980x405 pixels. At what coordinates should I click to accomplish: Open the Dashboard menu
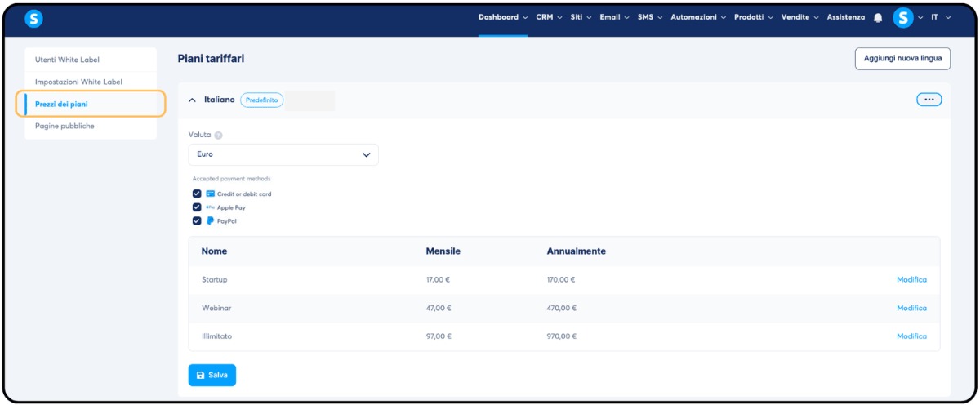(x=503, y=17)
